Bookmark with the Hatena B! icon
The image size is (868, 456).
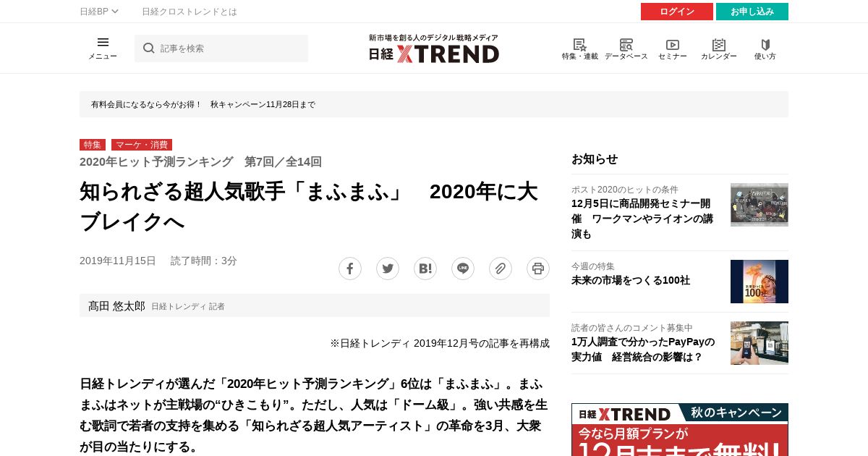(x=425, y=269)
